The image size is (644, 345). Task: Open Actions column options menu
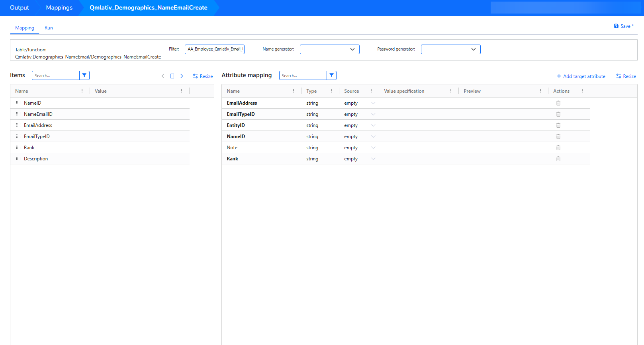pyautogui.click(x=582, y=91)
